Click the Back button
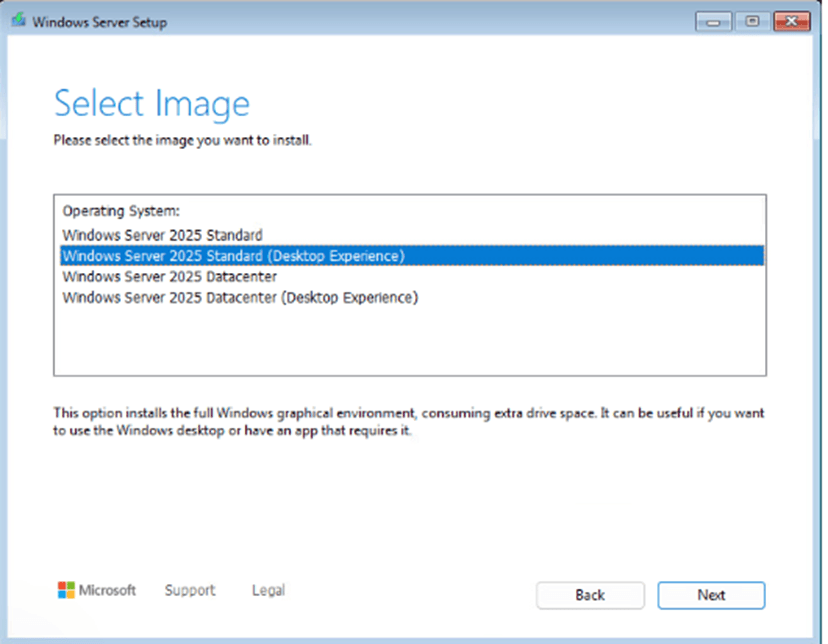This screenshot has width=828, height=644. pos(590,595)
